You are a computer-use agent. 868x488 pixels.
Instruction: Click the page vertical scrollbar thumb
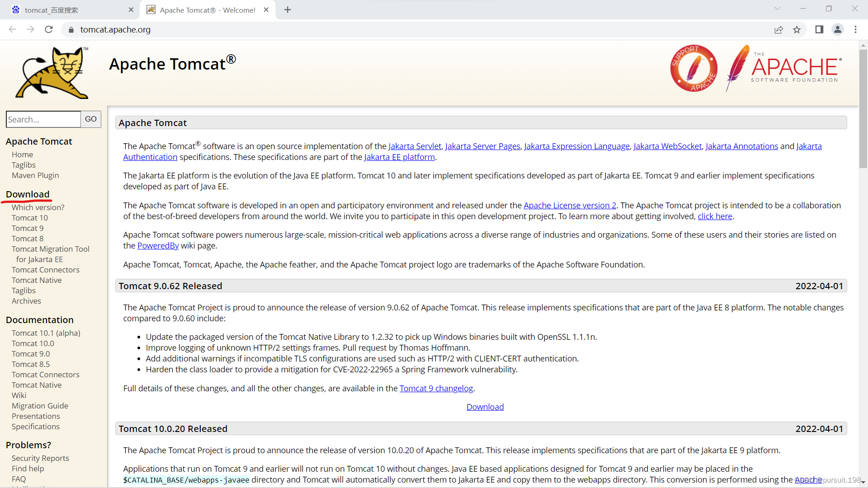[x=863, y=108]
